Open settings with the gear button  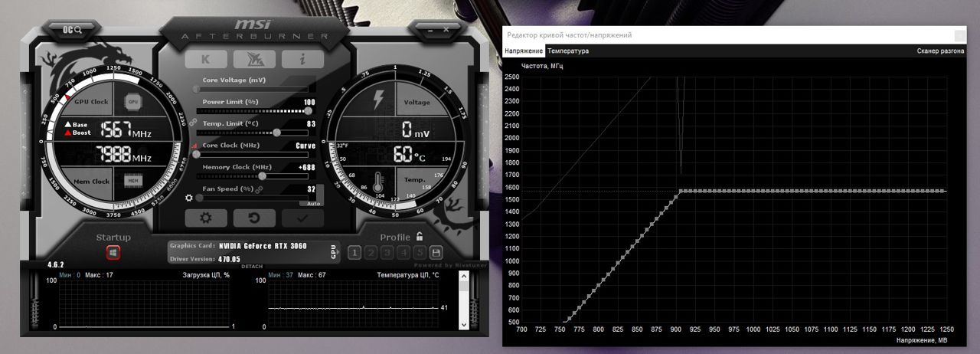pyautogui.click(x=206, y=218)
